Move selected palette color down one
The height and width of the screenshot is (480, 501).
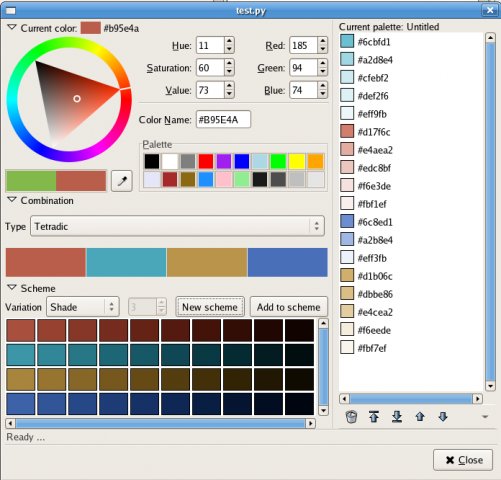pyautogui.click(x=443, y=417)
